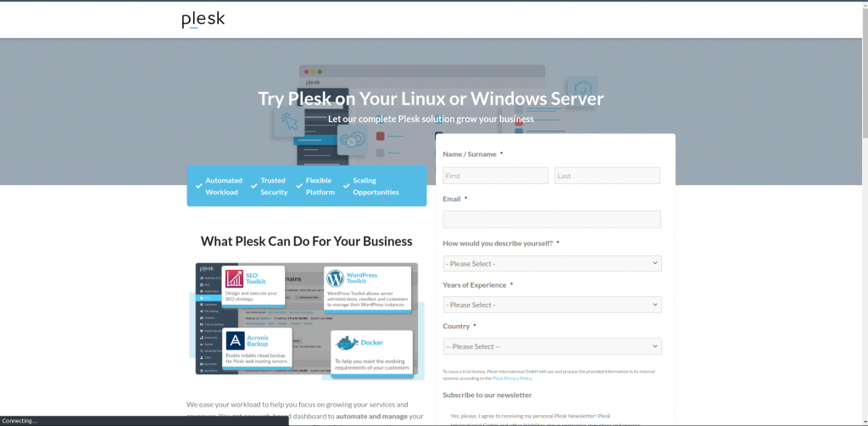Click the checkmark beside Scaling Opportunities
This screenshot has height=426, width=868.
tap(346, 186)
